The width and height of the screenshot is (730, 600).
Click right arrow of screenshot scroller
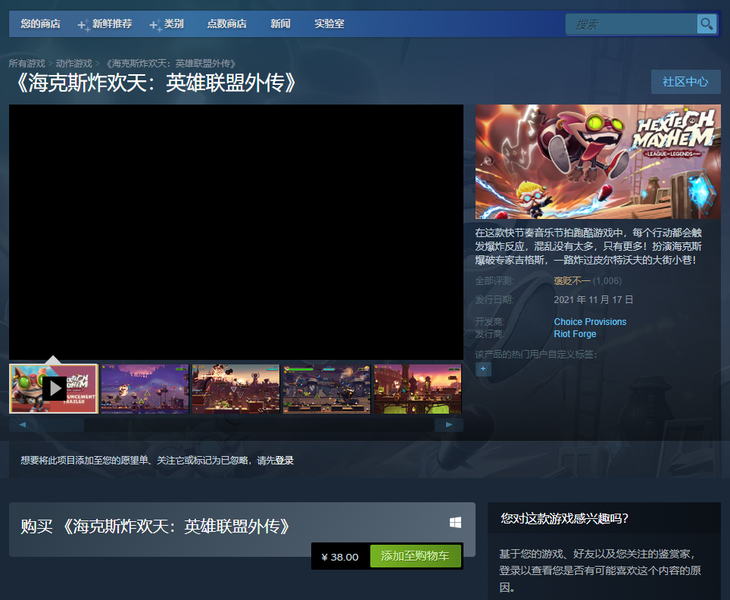click(x=449, y=425)
